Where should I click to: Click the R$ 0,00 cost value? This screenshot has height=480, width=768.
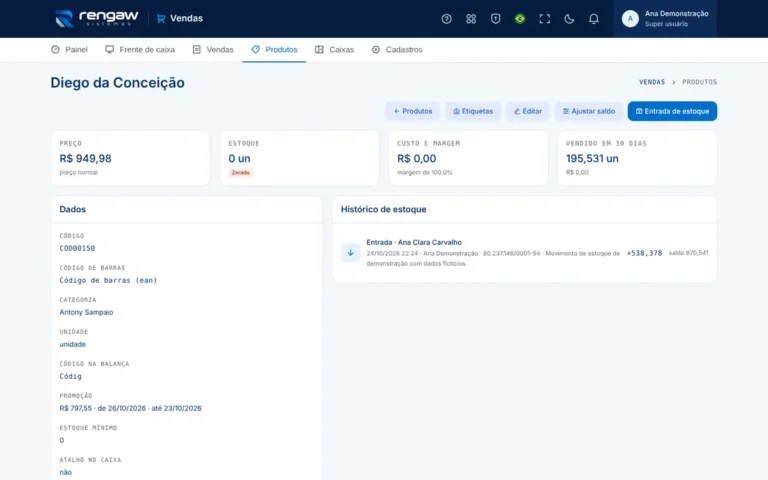[x=416, y=158]
